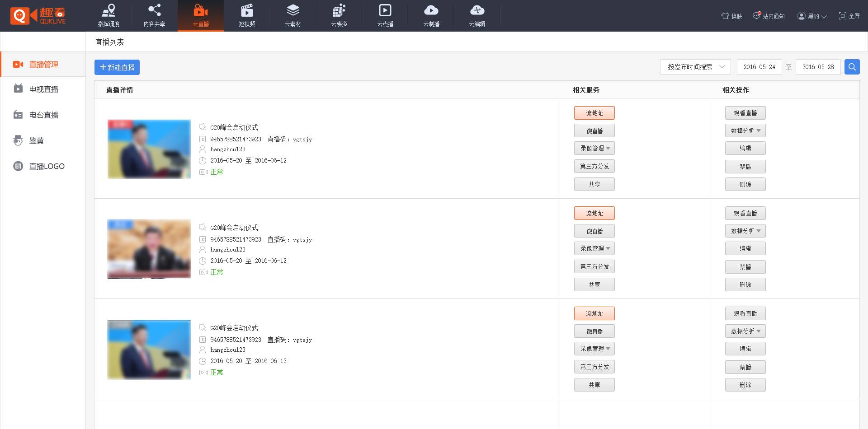
Task: Open the 云素材 module
Action: point(293,16)
